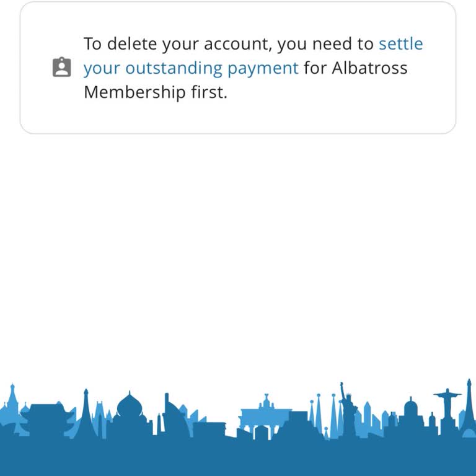Click the "you need to" text in notice
Image resolution: width=476 pixels, height=476 pixels.
325,44
